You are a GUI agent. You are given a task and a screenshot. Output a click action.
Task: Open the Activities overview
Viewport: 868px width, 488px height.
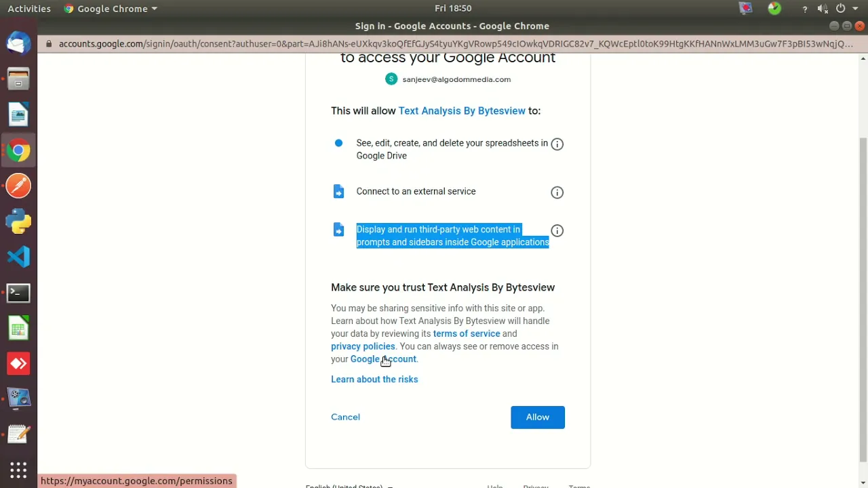[x=29, y=9]
